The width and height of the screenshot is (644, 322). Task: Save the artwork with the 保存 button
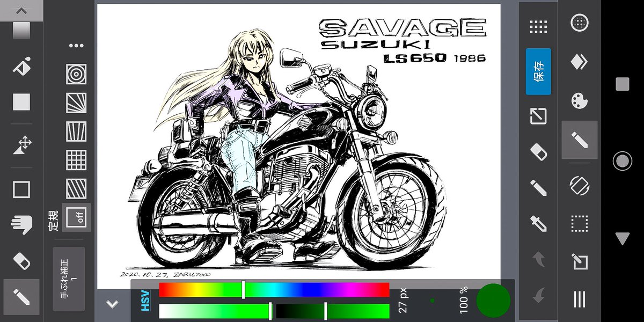pyautogui.click(x=538, y=71)
